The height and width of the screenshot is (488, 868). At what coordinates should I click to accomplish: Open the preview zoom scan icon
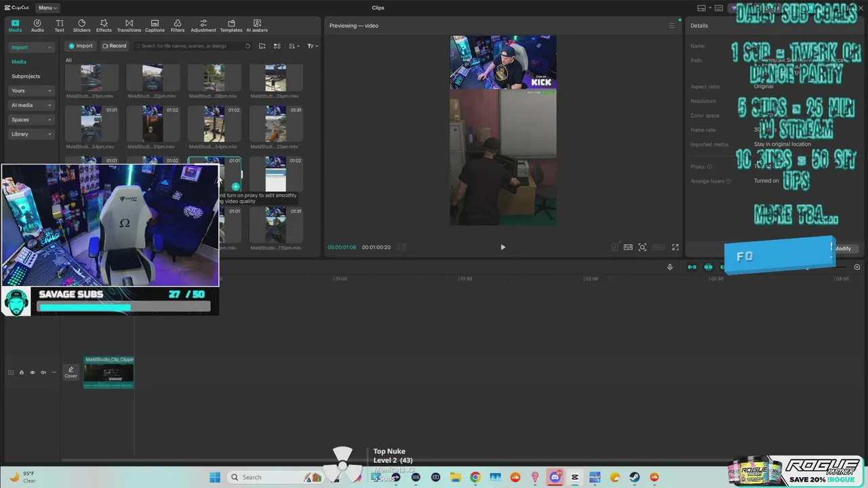tap(642, 247)
